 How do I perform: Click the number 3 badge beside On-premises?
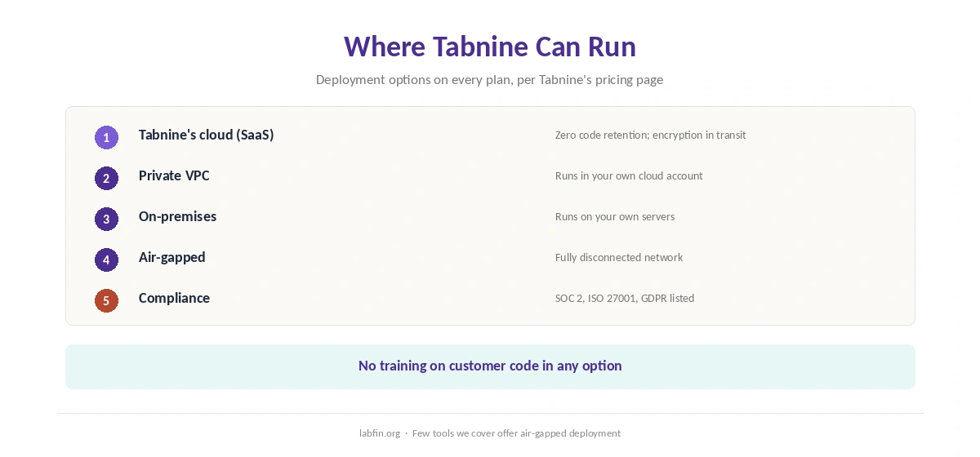click(106, 219)
